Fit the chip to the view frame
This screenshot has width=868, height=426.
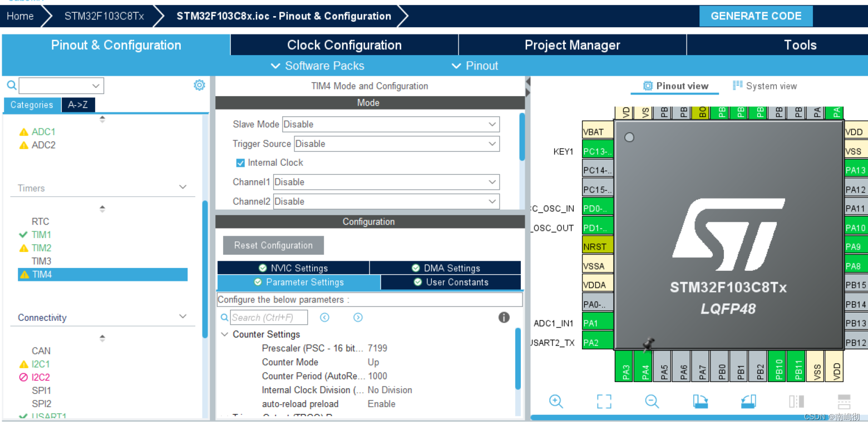coord(604,401)
